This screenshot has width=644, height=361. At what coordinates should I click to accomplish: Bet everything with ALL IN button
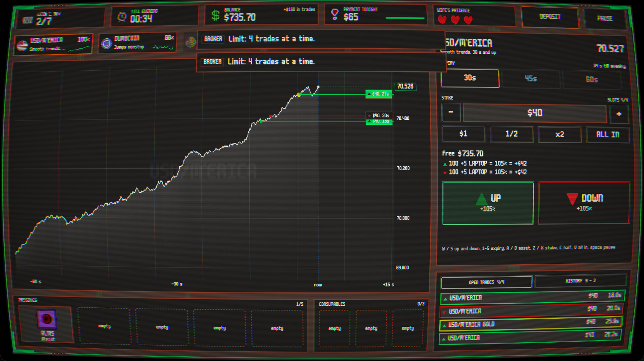pos(608,135)
